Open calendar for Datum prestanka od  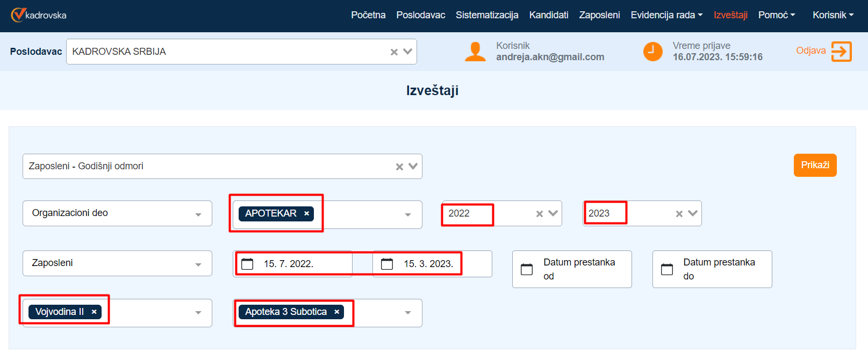coord(527,269)
